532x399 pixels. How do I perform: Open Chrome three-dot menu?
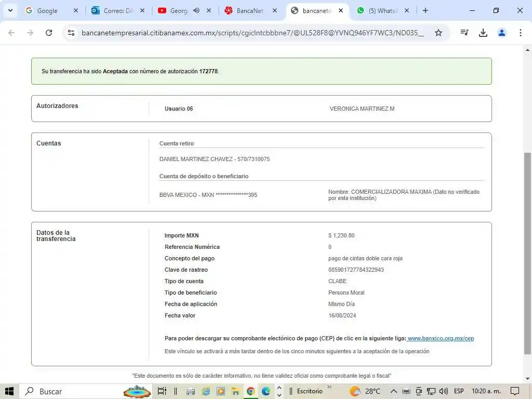(x=520, y=33)
